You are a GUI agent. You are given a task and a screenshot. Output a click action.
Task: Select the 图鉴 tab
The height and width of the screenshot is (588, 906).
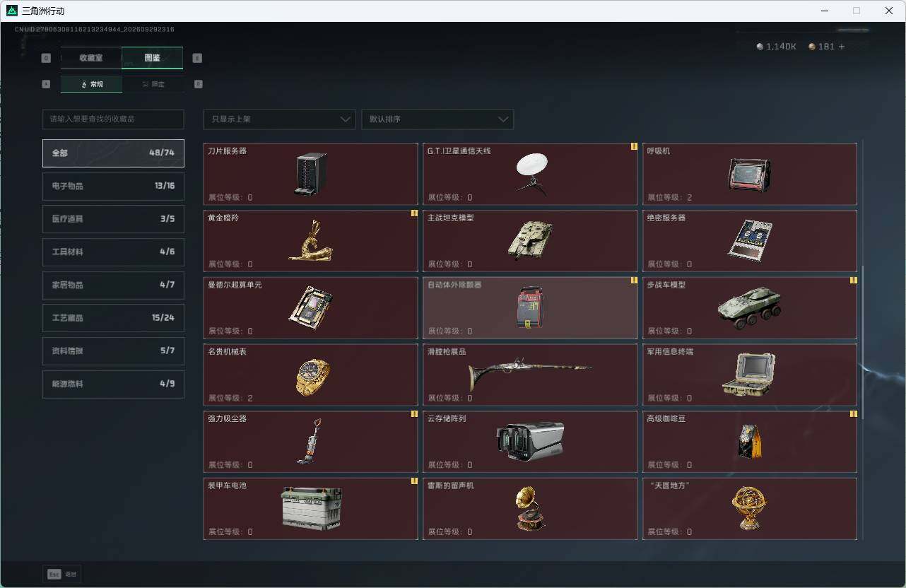tap(153, 58)
